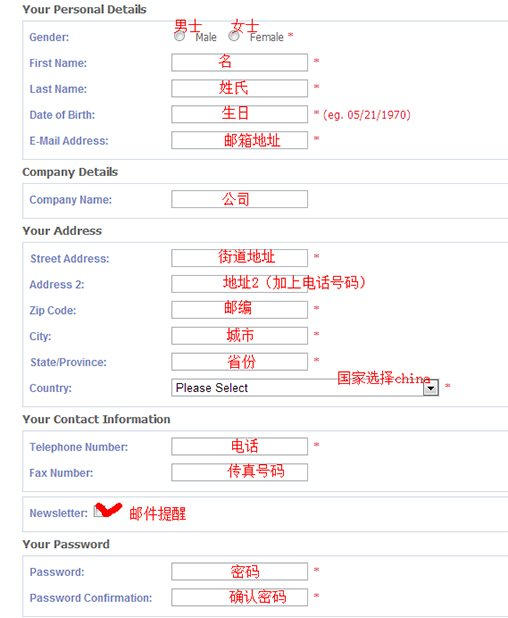The width and height of the screenshot is (508, 618).
Task: Click the Telephone Number input field
Action: tap(240, 447)
